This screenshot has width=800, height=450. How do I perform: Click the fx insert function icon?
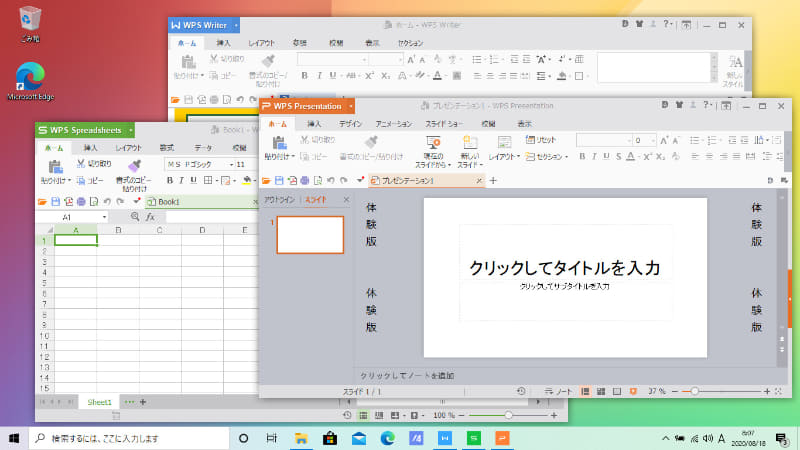(150, 217)
